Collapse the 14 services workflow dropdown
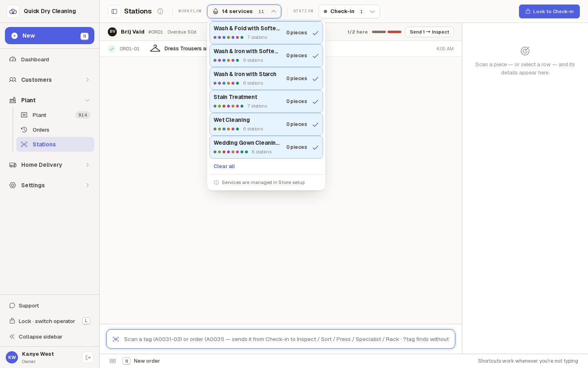The width and height of the screenshot is (588, 368). pos(244,11)
